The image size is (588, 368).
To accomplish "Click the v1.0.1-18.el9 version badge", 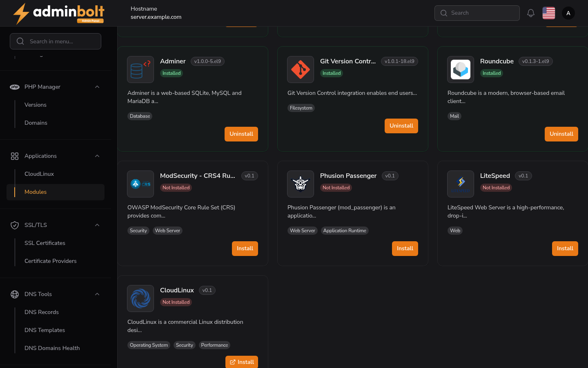I will (x=399, y=61).
